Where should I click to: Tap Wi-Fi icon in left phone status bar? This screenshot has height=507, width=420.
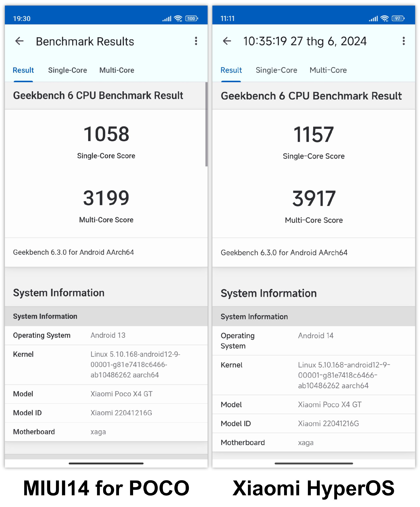pyautogui.click(x=178, y=19)
